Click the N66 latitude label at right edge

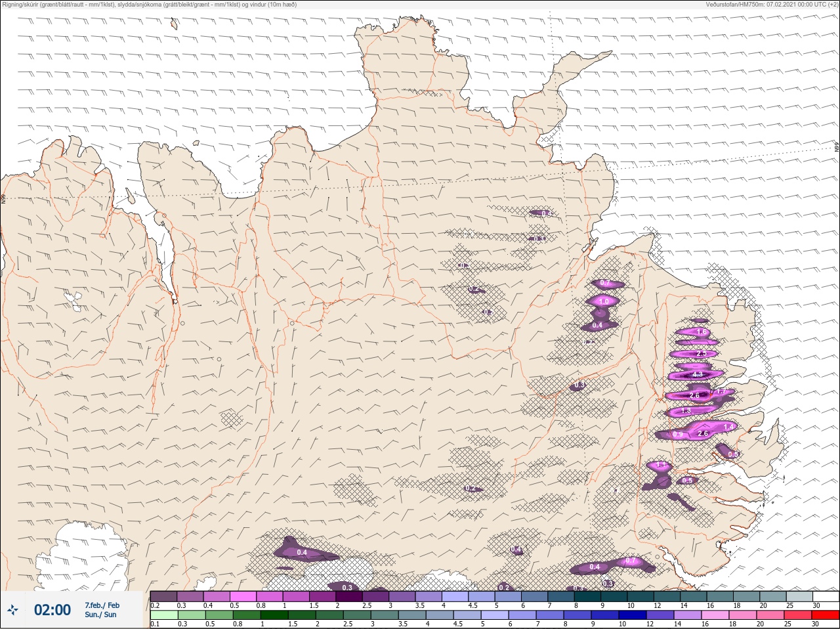pos(837,148)
